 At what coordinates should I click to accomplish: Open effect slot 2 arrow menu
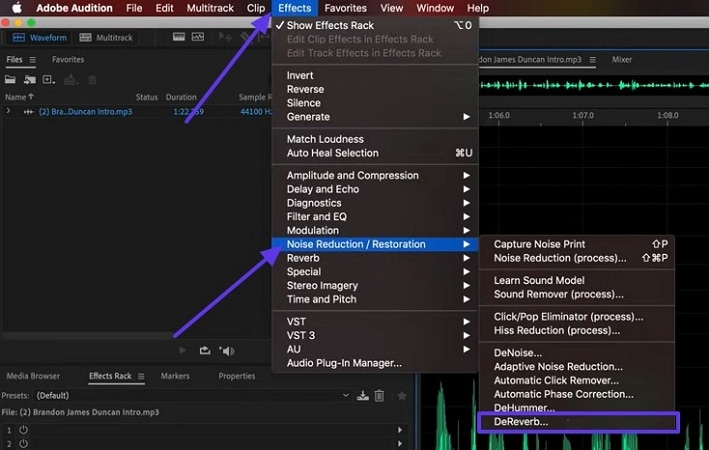400,444
